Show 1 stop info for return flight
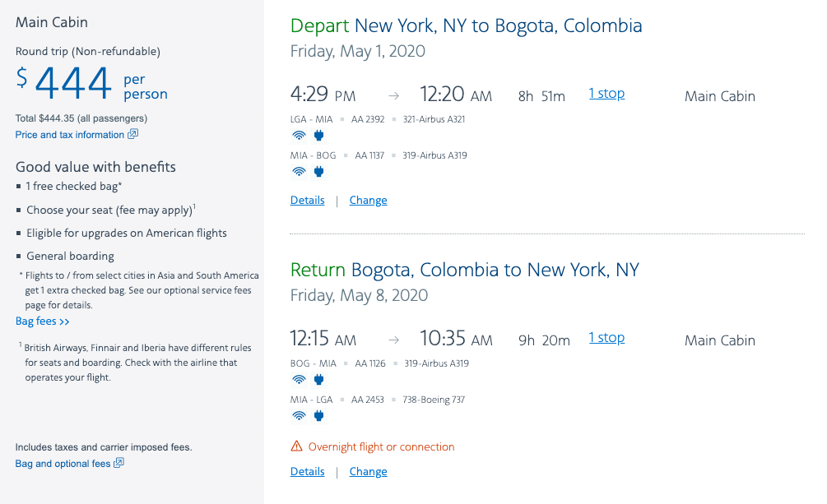 pos(606,338)
